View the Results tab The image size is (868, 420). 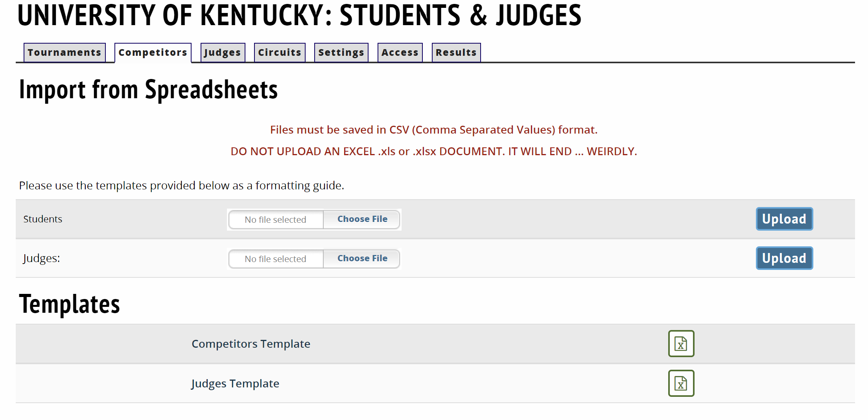tap(456, 53)
